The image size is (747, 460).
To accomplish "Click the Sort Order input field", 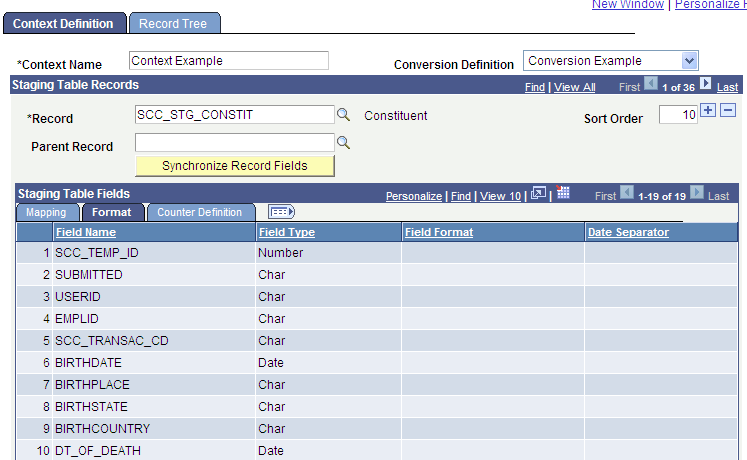I will [x=678, y=115].
